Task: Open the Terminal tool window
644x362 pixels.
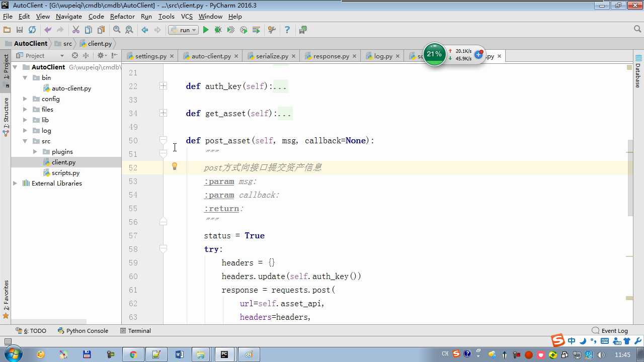Action: (135, 331)
